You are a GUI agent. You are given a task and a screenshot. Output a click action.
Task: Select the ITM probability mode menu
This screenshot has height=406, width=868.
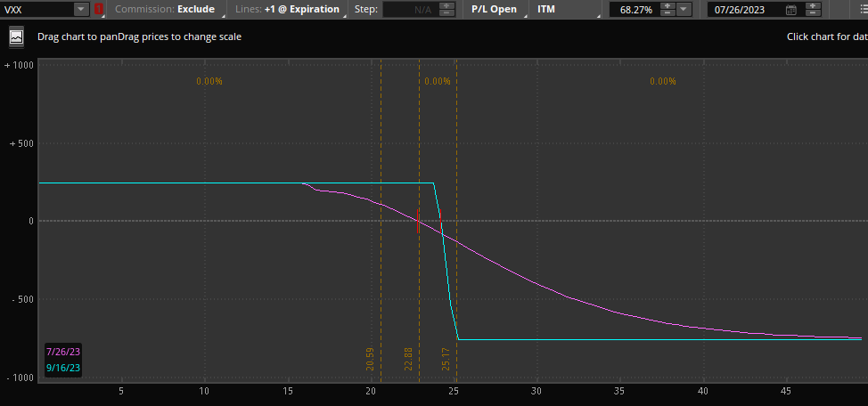point(546,9)
